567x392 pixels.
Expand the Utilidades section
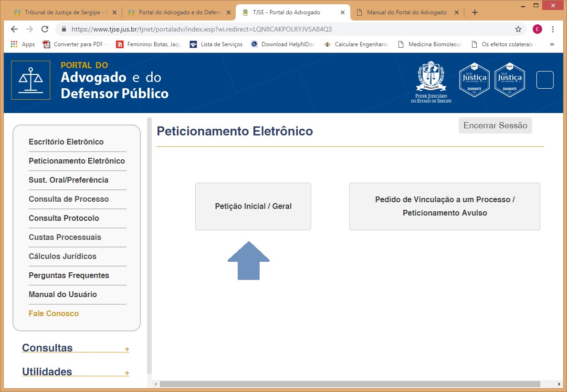tap(127, 373)
